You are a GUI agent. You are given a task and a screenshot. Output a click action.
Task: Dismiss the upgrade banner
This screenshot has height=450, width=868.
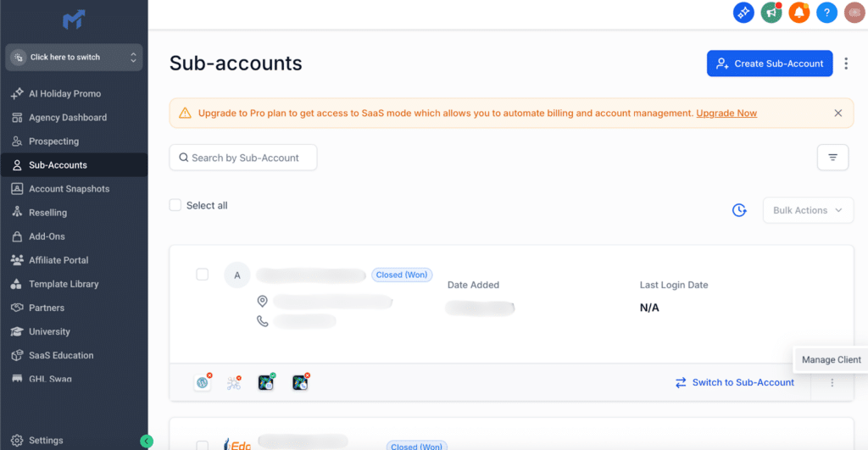837,113
